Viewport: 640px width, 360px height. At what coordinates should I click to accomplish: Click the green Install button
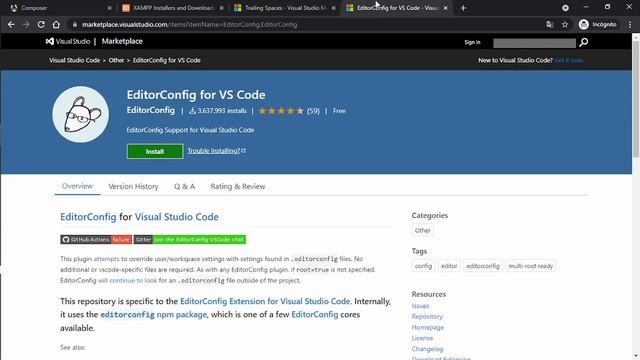155,151
